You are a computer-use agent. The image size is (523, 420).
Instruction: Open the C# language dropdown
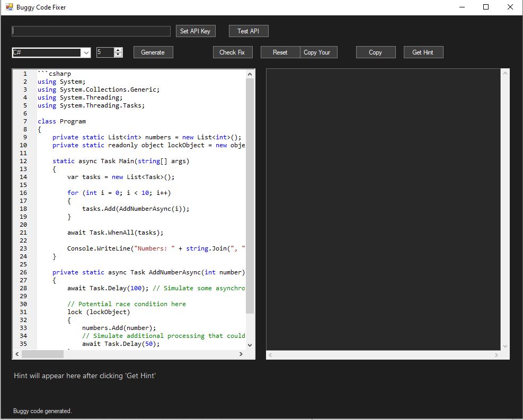coord(86,52)
